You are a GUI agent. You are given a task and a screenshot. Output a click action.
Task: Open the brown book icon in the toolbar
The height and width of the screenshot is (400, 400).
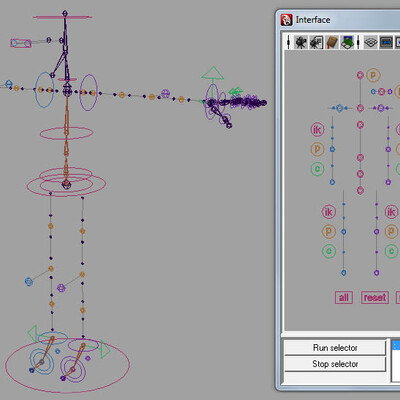332,42
